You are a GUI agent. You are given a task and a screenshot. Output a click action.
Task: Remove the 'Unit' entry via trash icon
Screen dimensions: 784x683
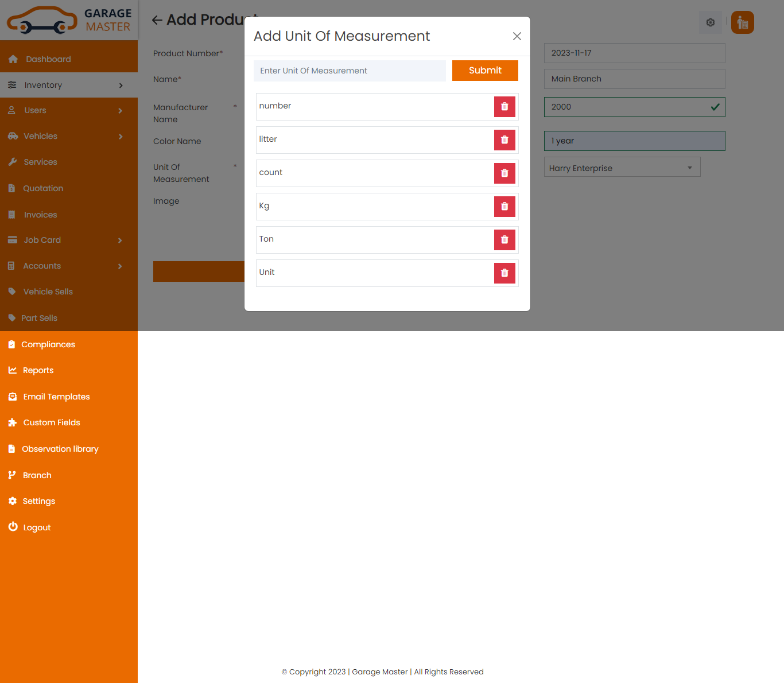[x=504, y=273]
